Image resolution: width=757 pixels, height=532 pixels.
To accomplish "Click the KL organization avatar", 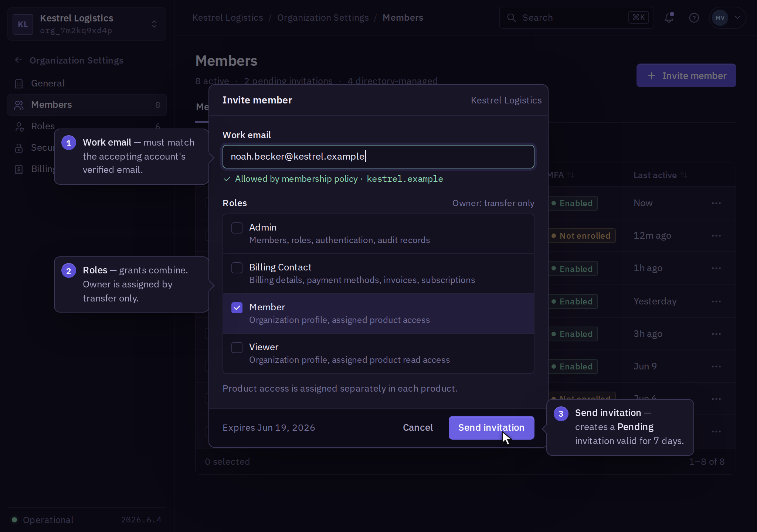I will coord(23,24).
